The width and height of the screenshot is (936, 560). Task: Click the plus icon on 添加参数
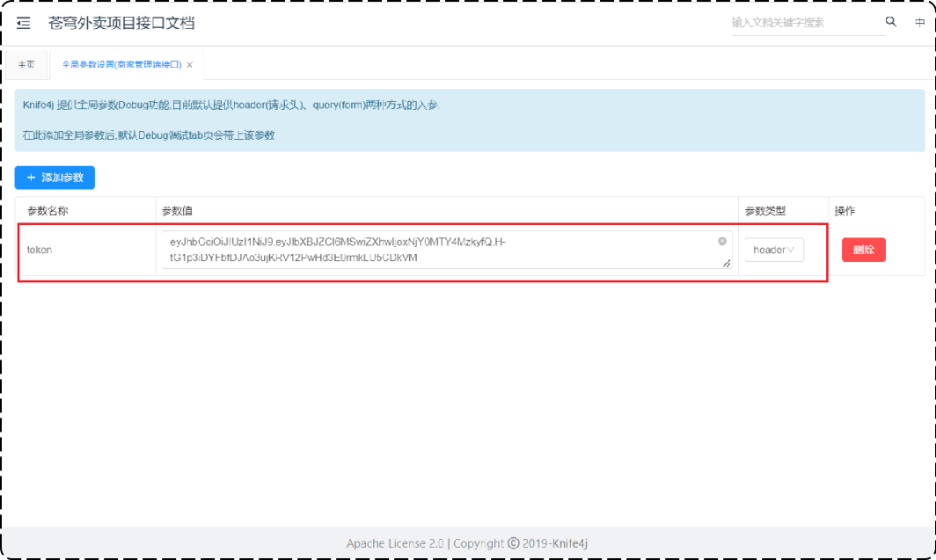point(31,178)
